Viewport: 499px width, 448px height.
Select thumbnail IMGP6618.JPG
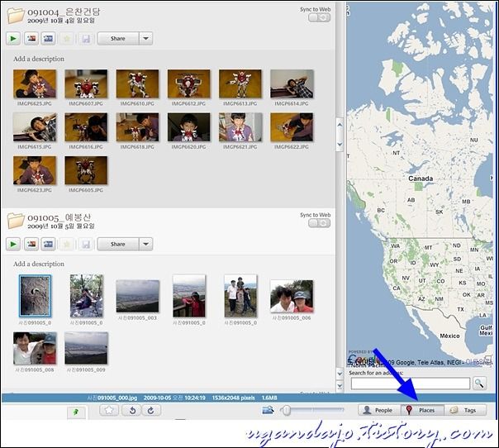click(x=137, y=127)
